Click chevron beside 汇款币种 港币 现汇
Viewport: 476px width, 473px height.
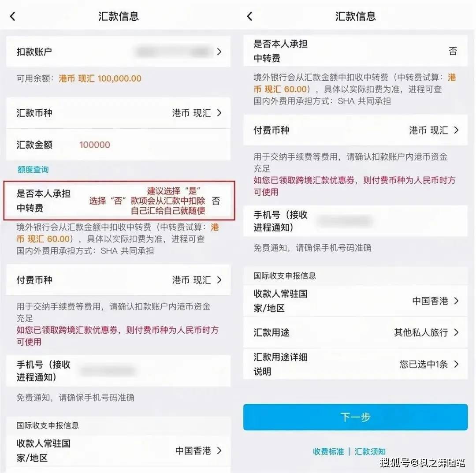tap(219, 113)
